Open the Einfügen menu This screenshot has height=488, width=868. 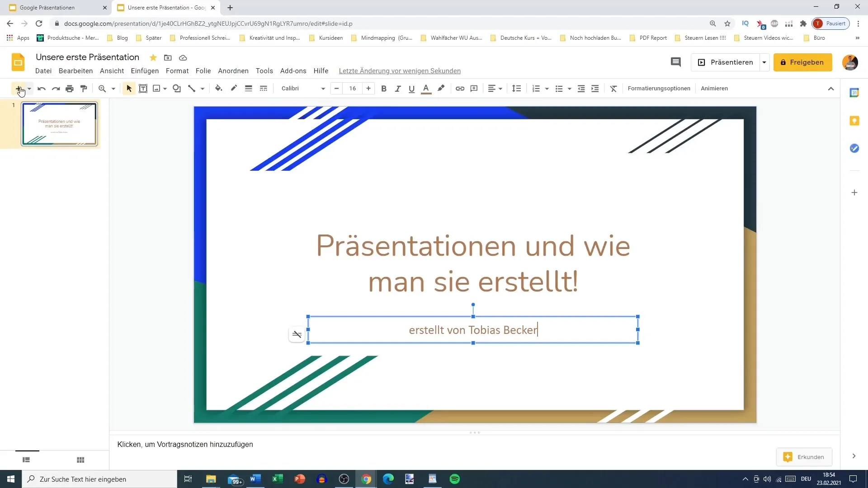[x=144, y=70]
